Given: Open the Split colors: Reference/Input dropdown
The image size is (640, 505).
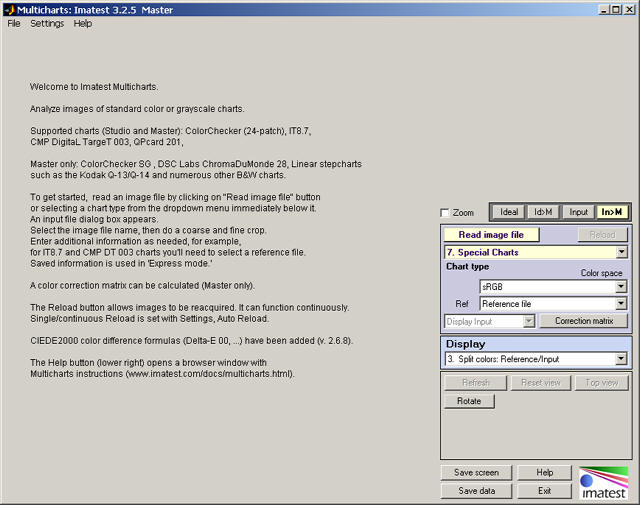Looking at the screenshot, I should (x=536, y=359).
